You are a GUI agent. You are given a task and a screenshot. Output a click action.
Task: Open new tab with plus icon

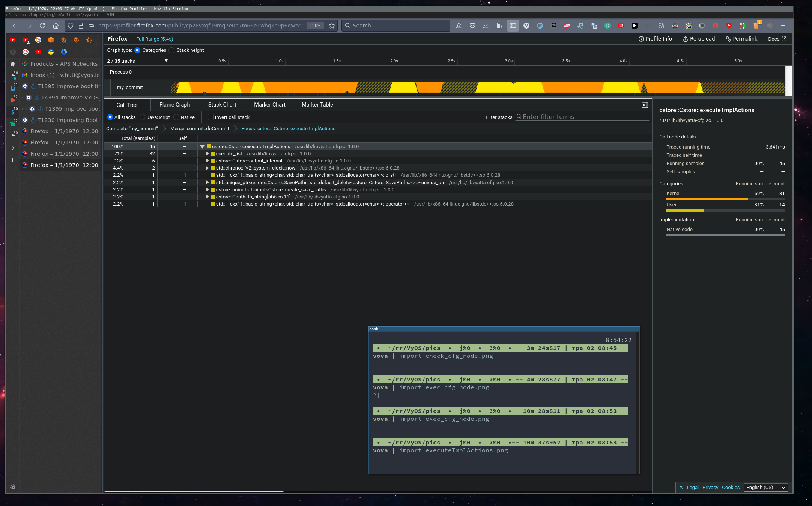point(13,160)
